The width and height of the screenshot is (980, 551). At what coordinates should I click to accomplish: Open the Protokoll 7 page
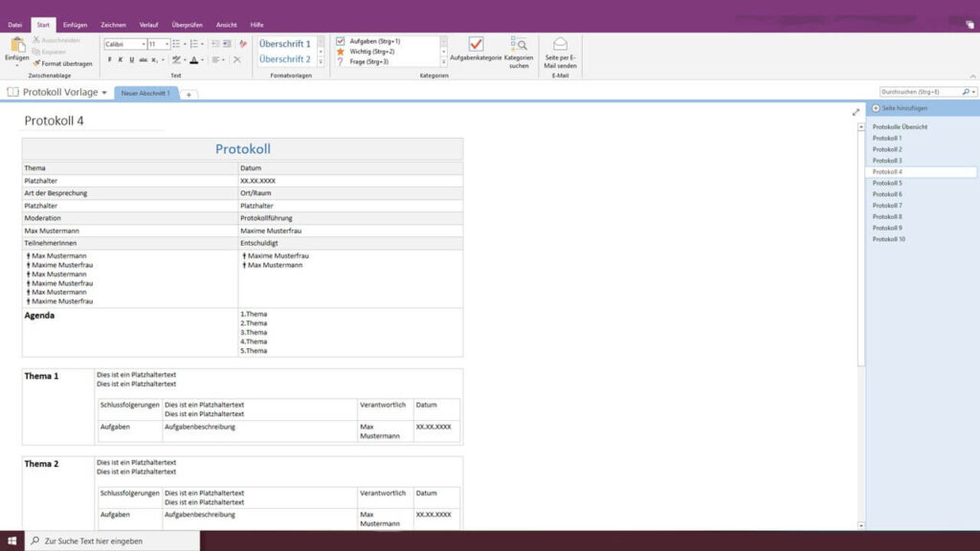(886, 206)
